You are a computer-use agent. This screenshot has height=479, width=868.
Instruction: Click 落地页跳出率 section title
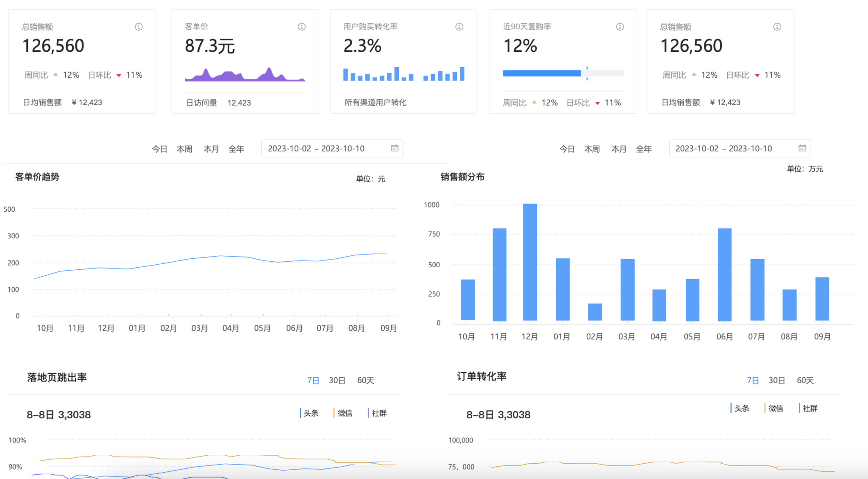click(57, 378)
